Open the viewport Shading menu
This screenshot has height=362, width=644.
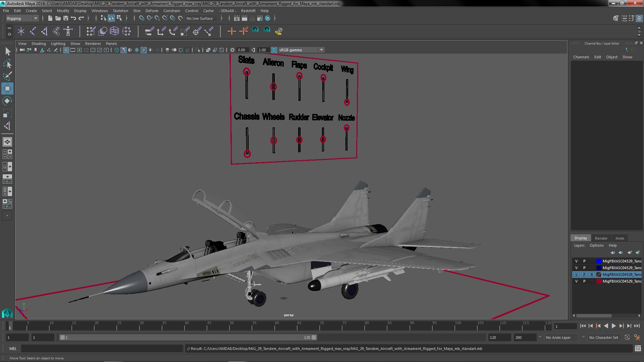(39, 44)
